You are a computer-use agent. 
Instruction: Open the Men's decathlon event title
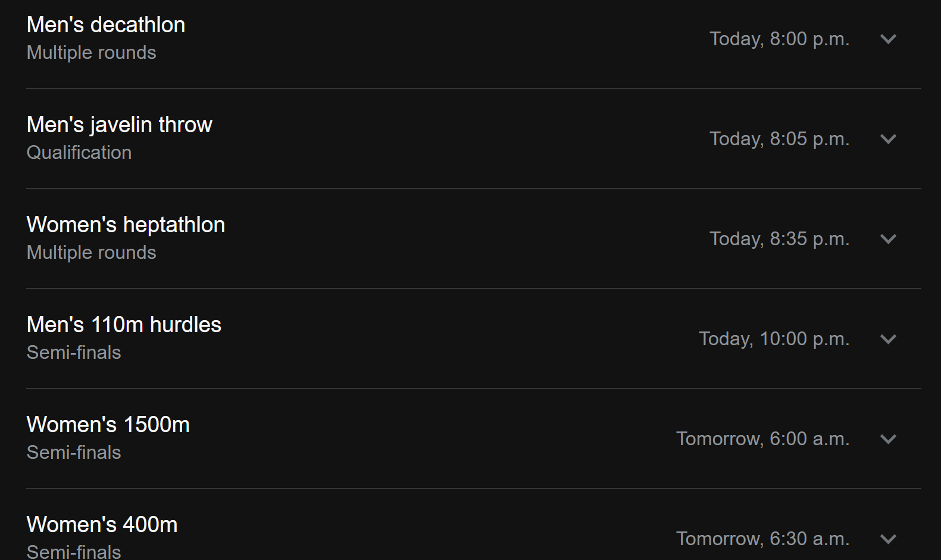(x=106, y=25)
